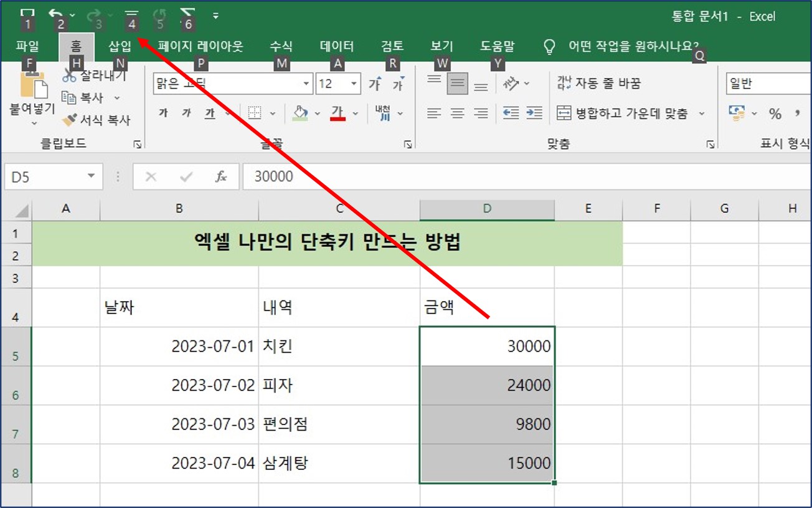Screen dimensions: 812x508
Task: Click the Percent style icon
Action: (775, 113)
